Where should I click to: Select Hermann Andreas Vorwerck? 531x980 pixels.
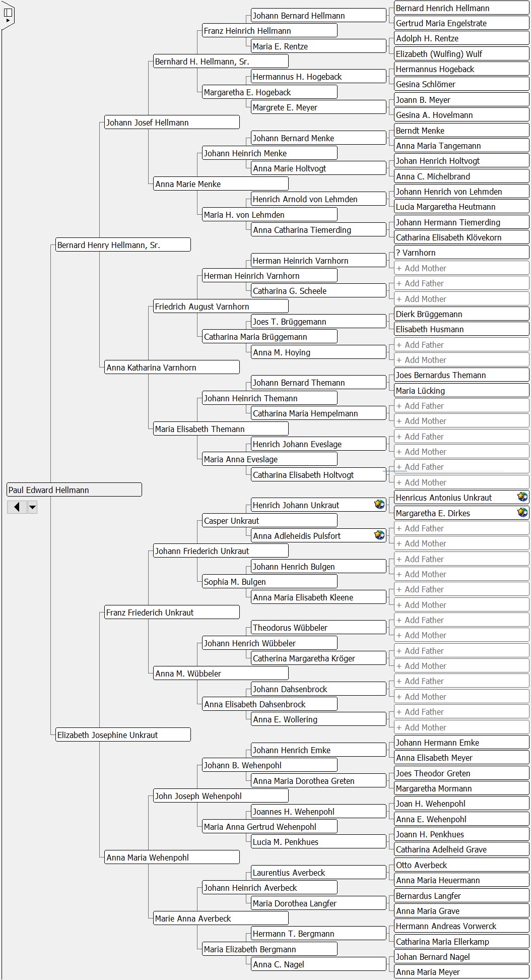[461, 926]
